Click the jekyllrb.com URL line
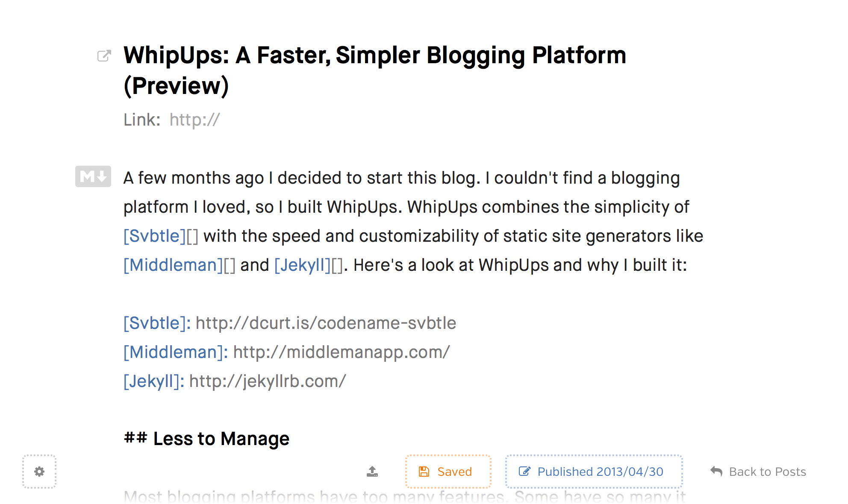Screen dimensions: 848x504 coord(235,381)
